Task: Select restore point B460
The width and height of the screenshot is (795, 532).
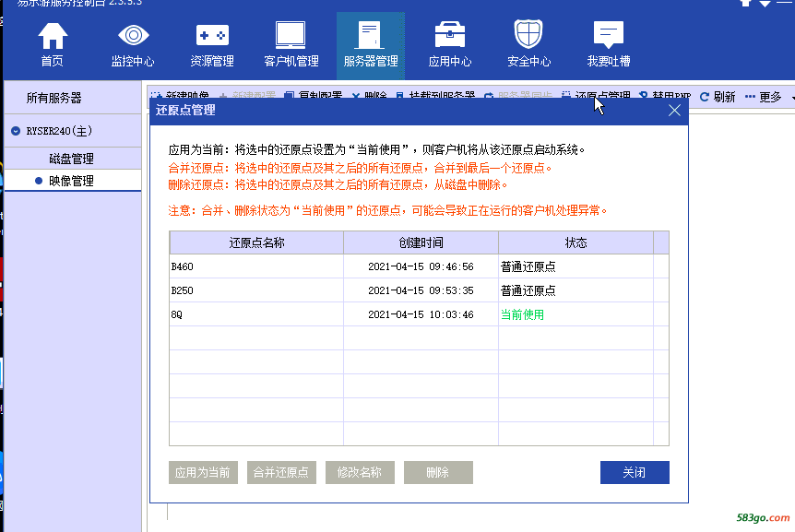Action: click(x=182, y=266)
